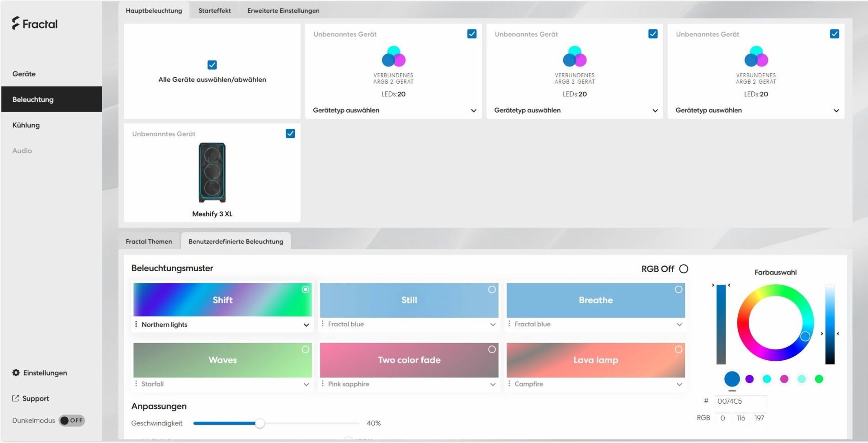Click drag handle dots beside Northern lights

click(x=136, y=324)
